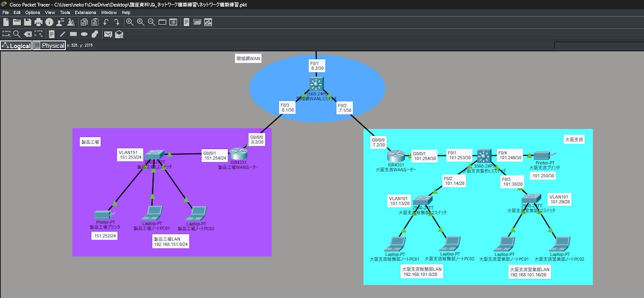
Task: Choose the Select tool
Action: click(6, 34)
